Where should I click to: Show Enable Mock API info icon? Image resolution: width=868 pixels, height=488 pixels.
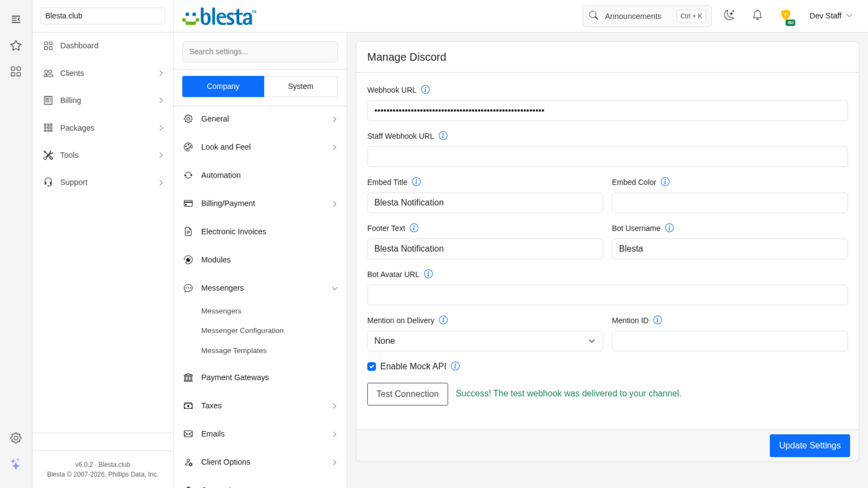pyautogui.click(x=455, y=366)
